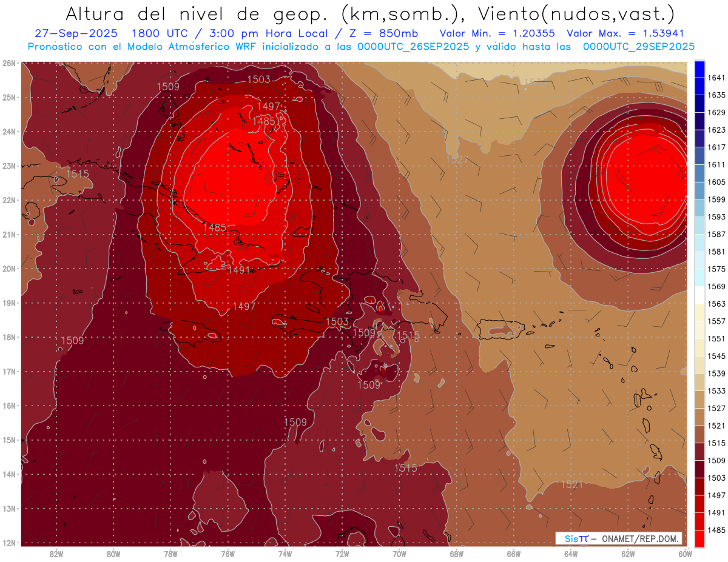Click the 12N latitude axis label
Viewport: 728px width, 562px height.
9,543
